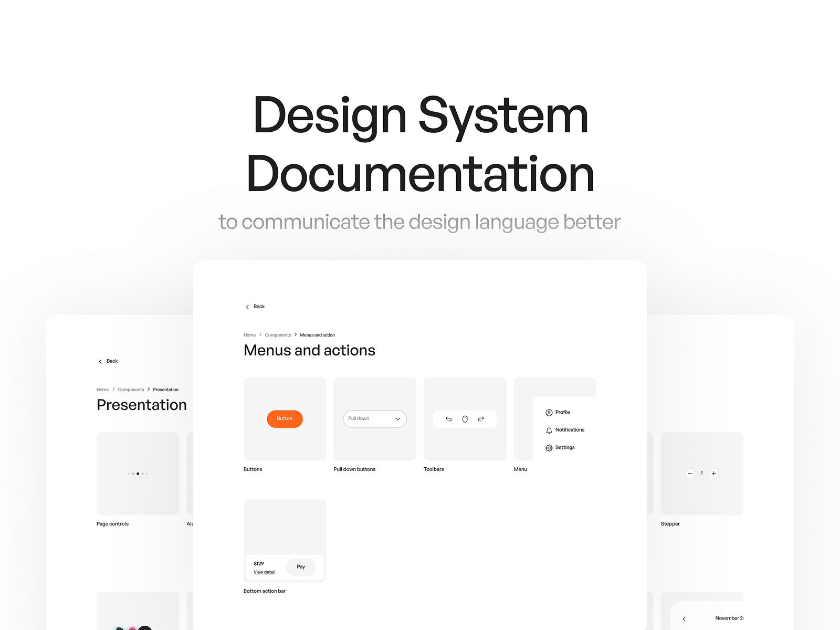The width and height of the screenshot is (840, 630).
Task: Select the active dot in Page controls
Action: [x=138, y=474]
